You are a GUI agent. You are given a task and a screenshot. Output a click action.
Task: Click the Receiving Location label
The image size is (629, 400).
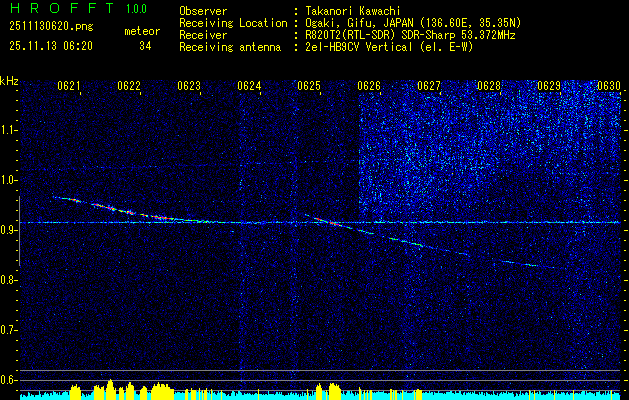click(233, 23)
